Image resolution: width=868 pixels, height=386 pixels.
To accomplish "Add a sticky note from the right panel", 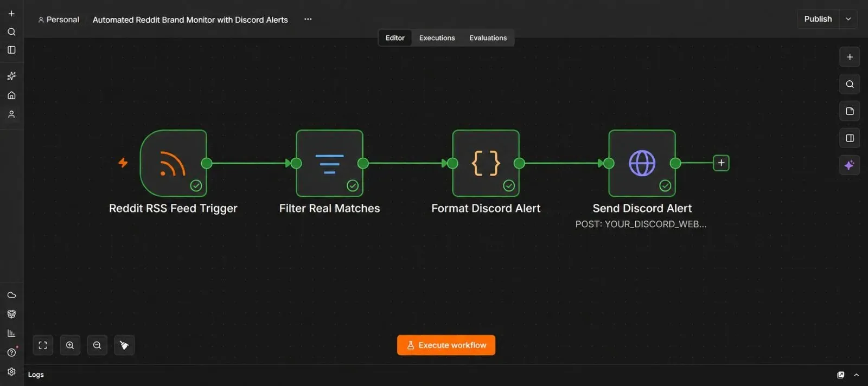I will click(x=850, y=111).
